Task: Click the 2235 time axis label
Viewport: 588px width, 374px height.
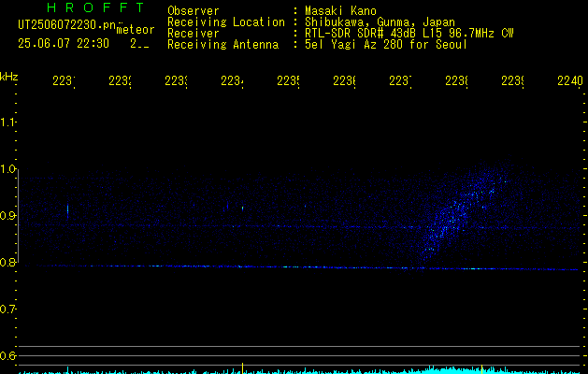Action: pos(288,81)
